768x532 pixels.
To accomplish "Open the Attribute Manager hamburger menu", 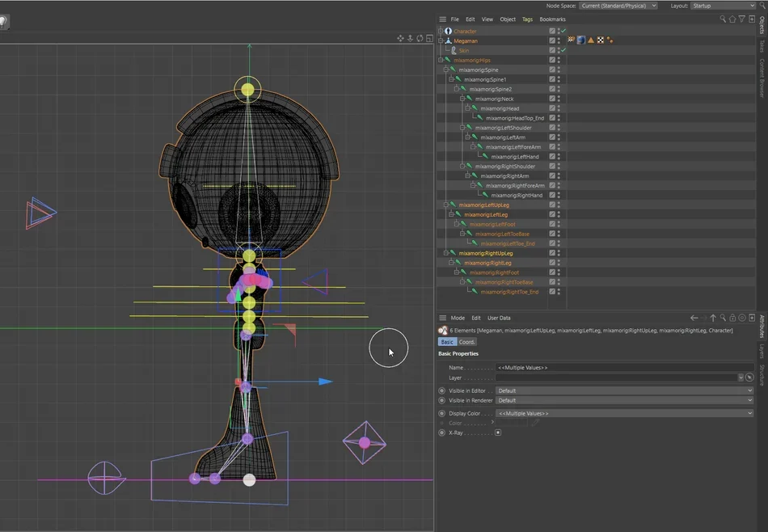I will 442,318.
